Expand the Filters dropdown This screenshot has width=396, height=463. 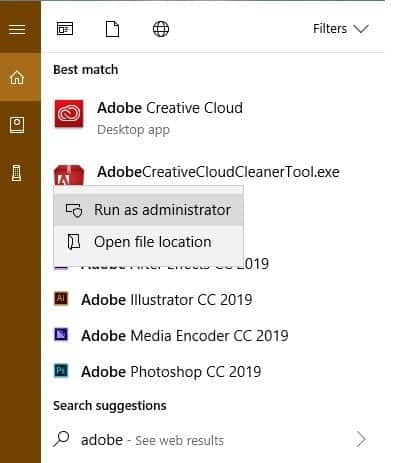click(340, 29)
